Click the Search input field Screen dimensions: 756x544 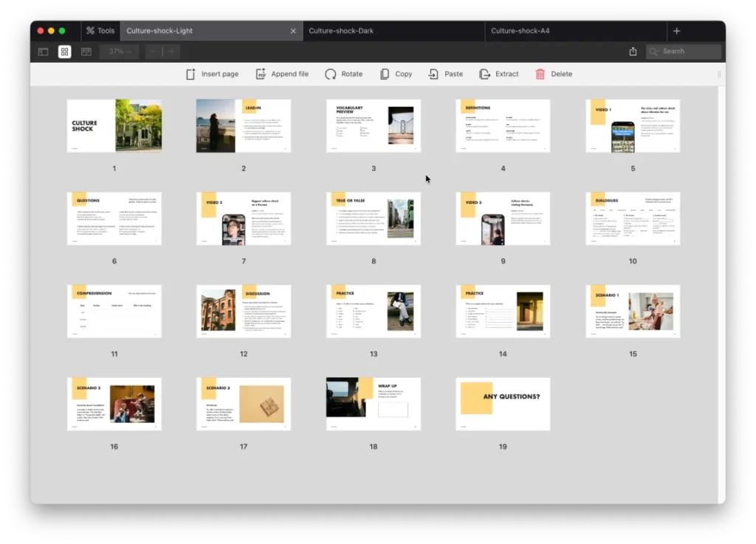(x=688, y=52)
